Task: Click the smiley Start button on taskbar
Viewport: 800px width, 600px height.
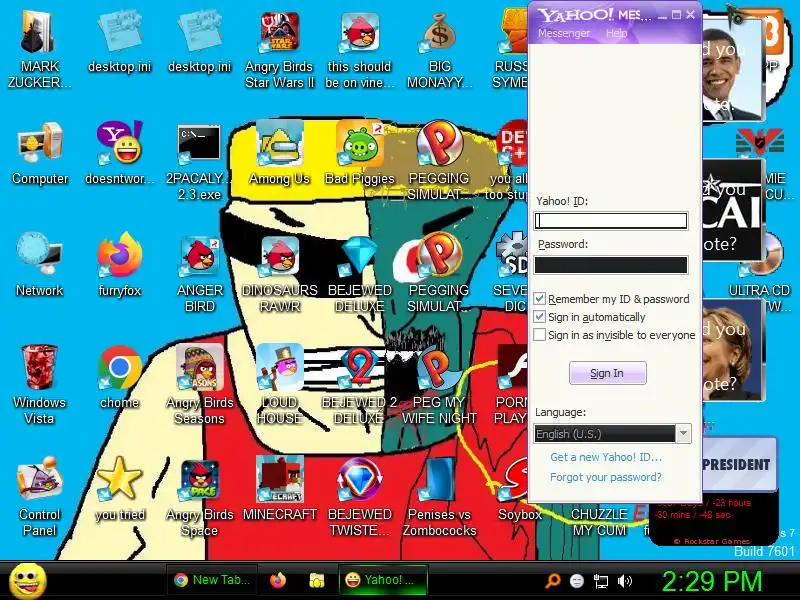Action: 28,581
